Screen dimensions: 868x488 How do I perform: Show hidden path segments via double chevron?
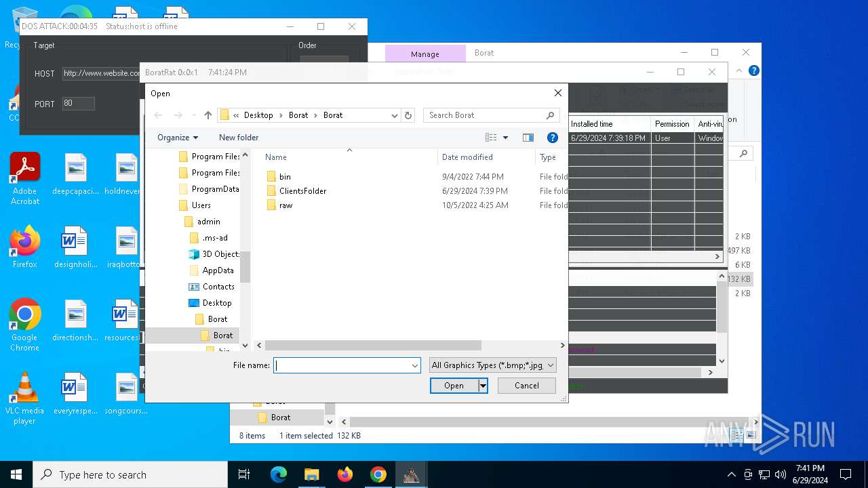coord(236,115)
